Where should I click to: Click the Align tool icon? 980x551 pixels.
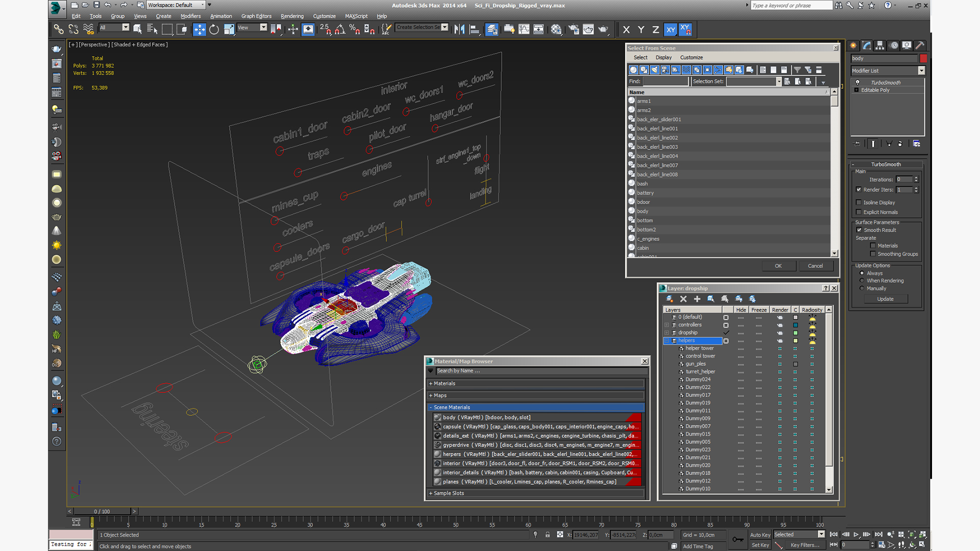pyautogui.click(x=474, y=30)
